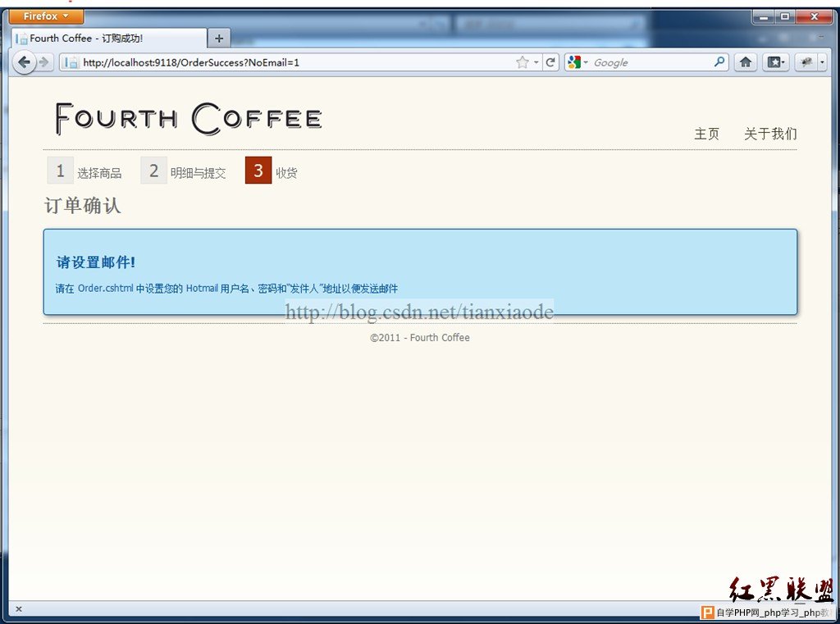Click the Order.cshtml instruction text
Image resolution: width=840 pixels, height=624 pixels.
[x=226, y=288]
